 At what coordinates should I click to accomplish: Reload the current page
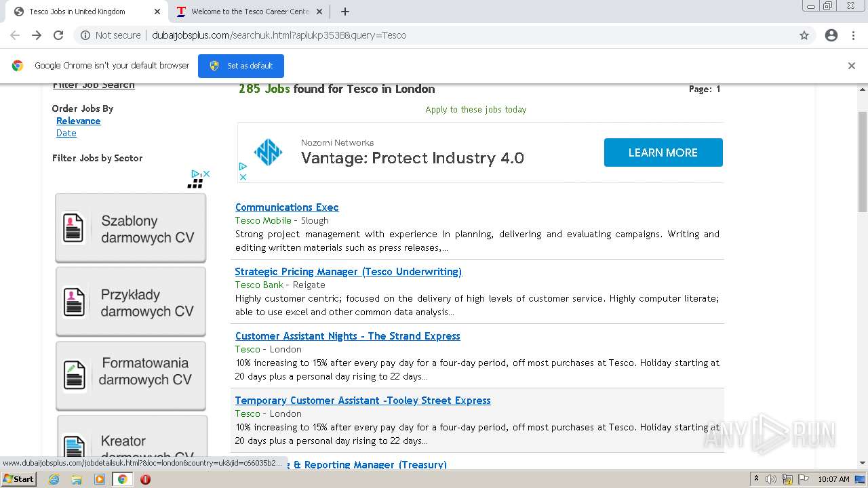pyautogui.click(x=58, y=35)
